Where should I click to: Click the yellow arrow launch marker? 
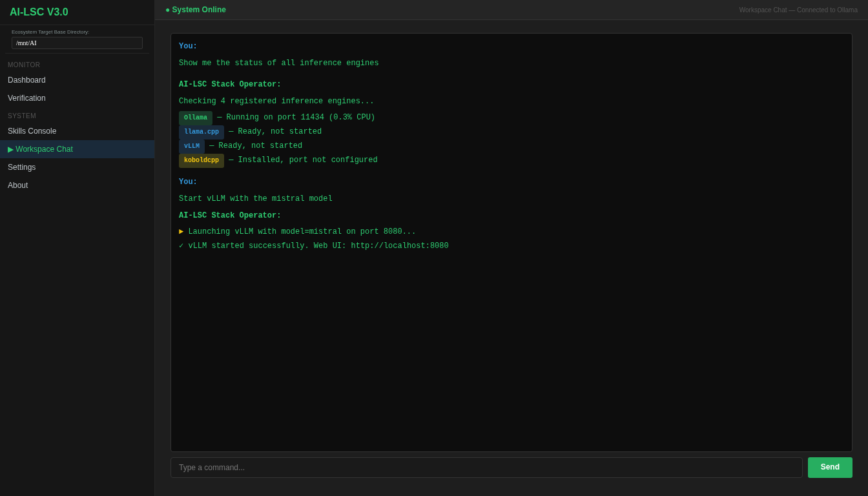click(181, 232)
